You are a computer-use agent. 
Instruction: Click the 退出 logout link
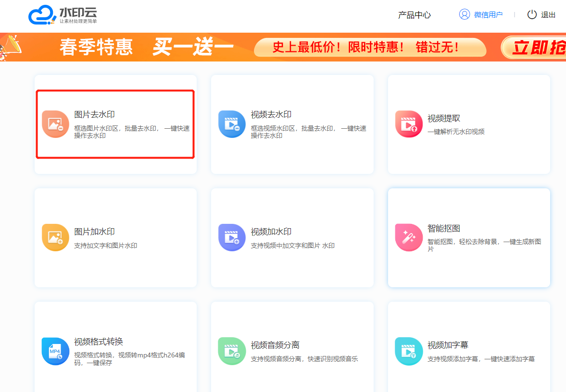pos(548,15)
